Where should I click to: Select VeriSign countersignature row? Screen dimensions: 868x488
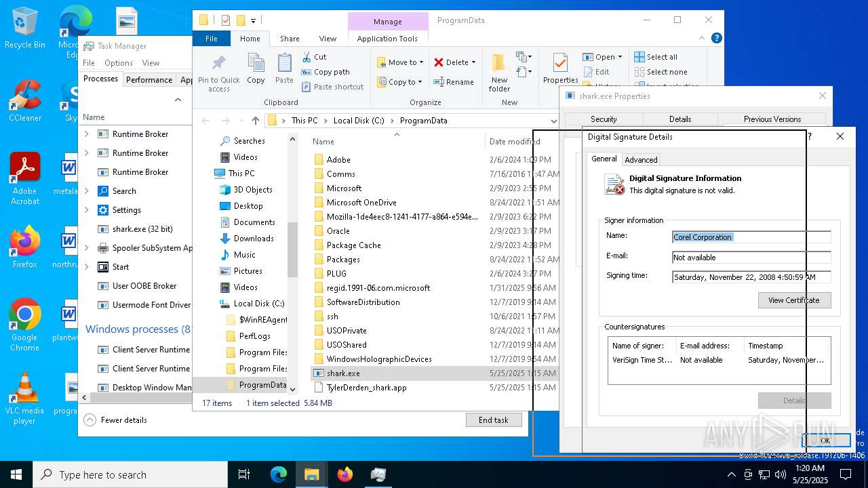coord(719,360)
